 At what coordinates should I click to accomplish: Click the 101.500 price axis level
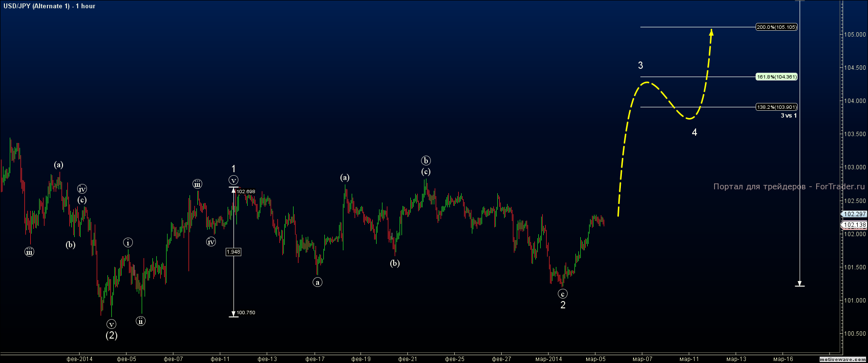(x=855, y=267)
